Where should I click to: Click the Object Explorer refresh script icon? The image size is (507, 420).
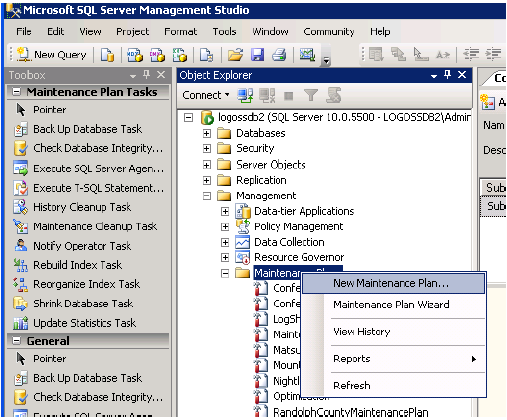(x=334, y=95)
